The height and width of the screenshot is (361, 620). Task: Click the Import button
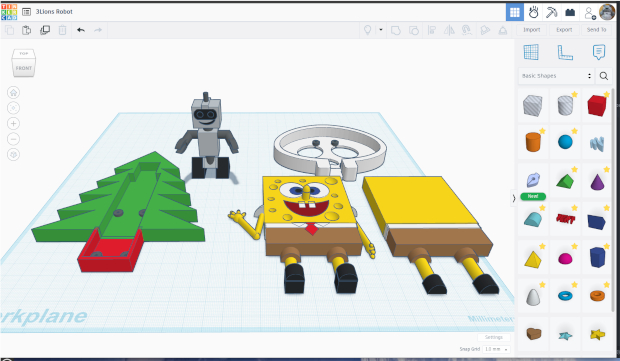(531, 30)
